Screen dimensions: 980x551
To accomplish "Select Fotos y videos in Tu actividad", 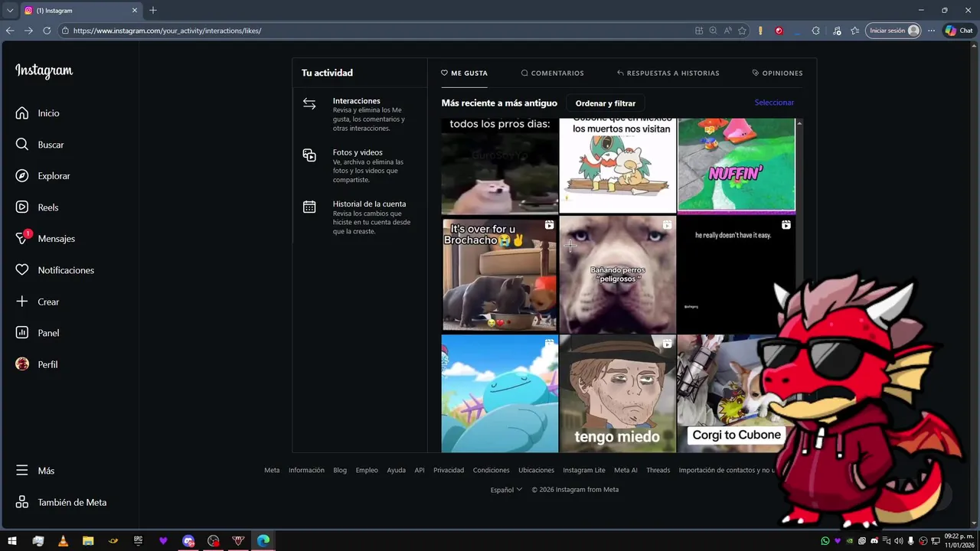I will click(x=359, y=165).
